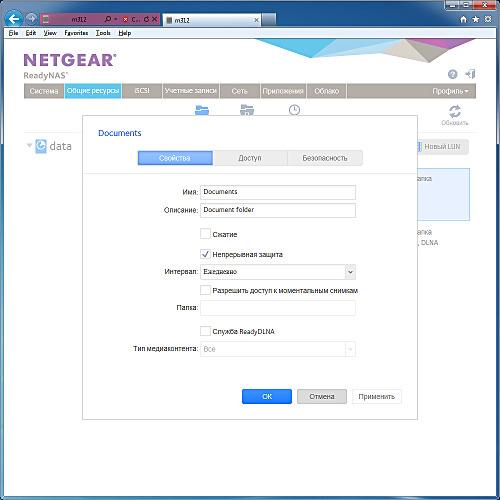Open the File menu
500x500 pixels.
[13, 33]
